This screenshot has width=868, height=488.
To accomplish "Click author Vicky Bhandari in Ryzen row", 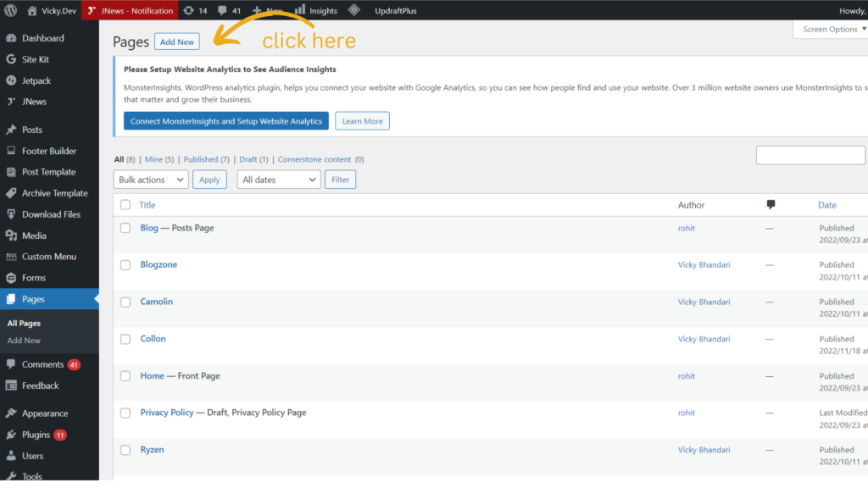I will click(704, 450).
